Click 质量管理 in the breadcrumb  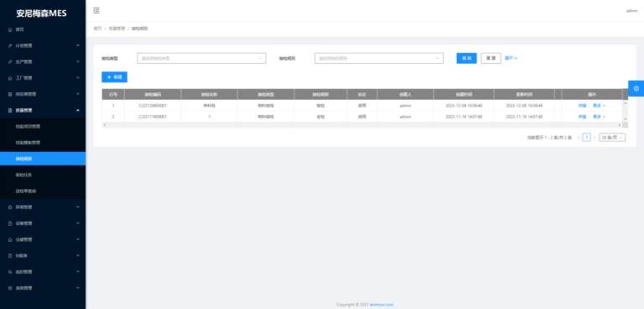coord(117,29)
